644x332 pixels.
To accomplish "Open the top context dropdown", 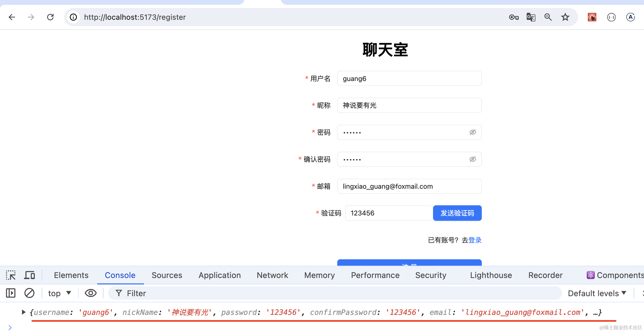I will [59, 293].
